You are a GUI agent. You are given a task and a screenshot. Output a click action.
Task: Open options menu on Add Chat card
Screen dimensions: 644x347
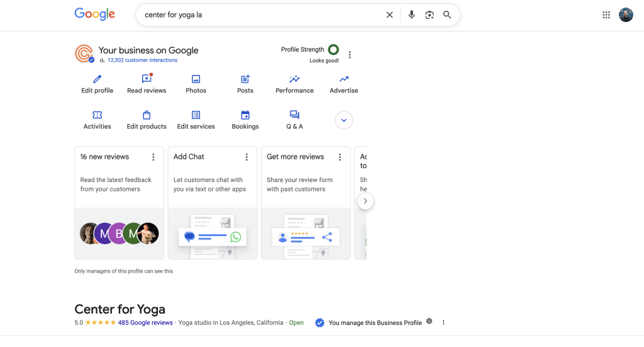247,157
